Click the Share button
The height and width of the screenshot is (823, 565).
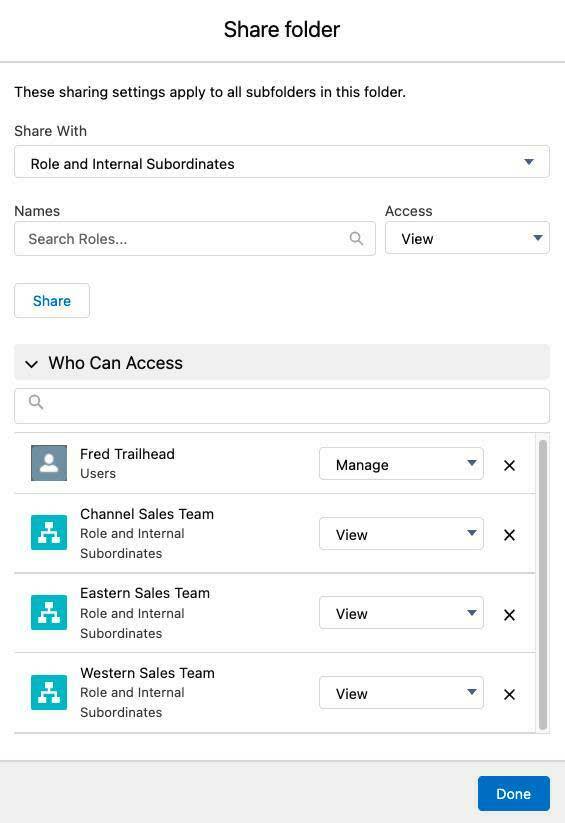52,301
